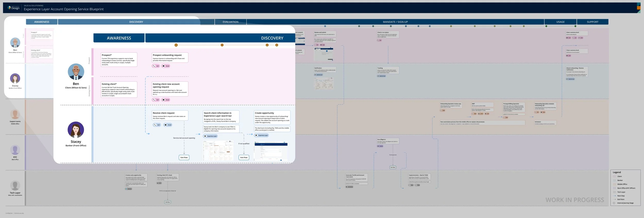Click journey stage marker 0 on the timeline
Image resolution: width=644 pixels, height=218 pixels.
(176, 45)
